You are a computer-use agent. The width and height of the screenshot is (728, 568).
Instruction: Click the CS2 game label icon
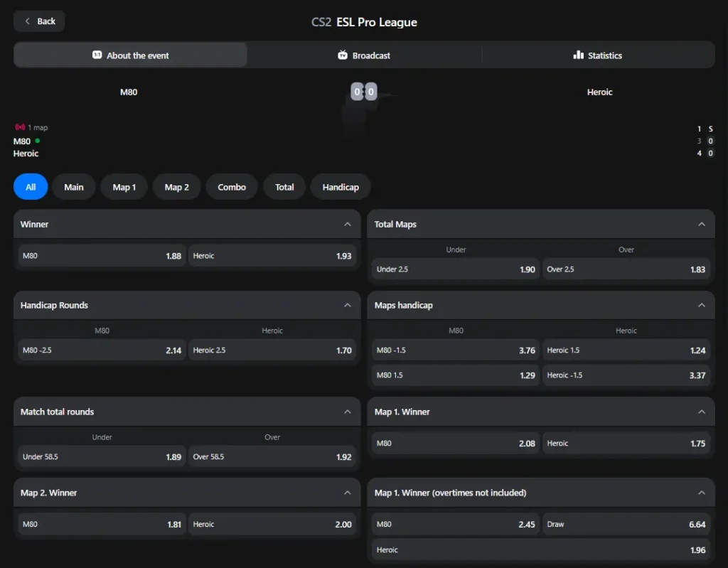coord(320,22)
